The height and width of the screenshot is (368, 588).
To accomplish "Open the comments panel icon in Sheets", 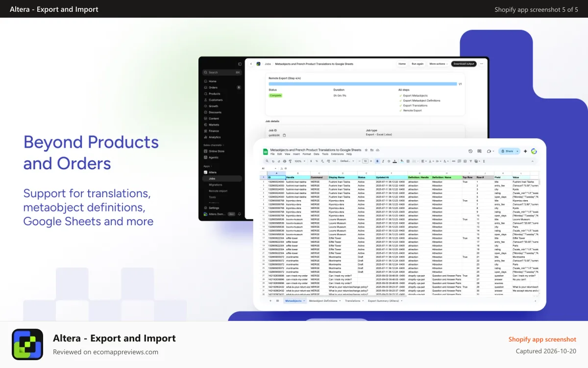I will tap(479, 151).
